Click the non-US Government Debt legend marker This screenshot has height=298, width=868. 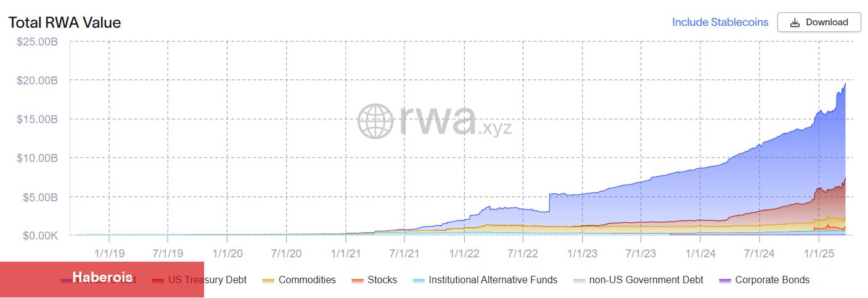tap(578, 281)
